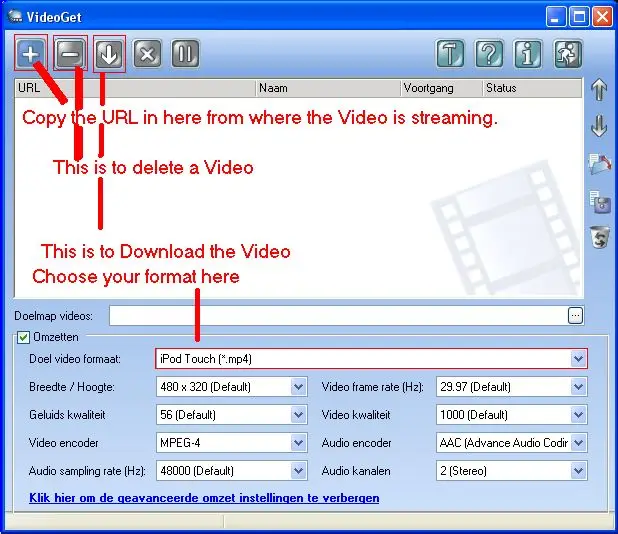Viewport: 618px width, 534px height.
Task: Uncheck the Omzetten checkbox
Action: (x=23, y=337)
